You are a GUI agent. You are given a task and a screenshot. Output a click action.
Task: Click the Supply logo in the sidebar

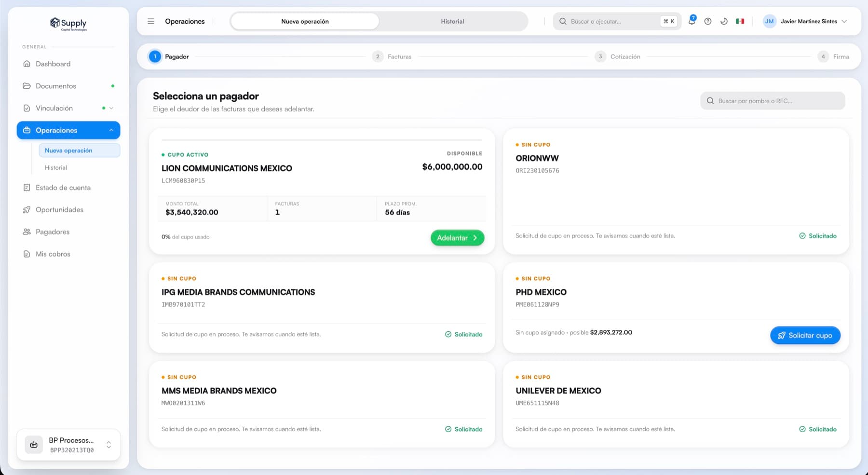[68, 24]
